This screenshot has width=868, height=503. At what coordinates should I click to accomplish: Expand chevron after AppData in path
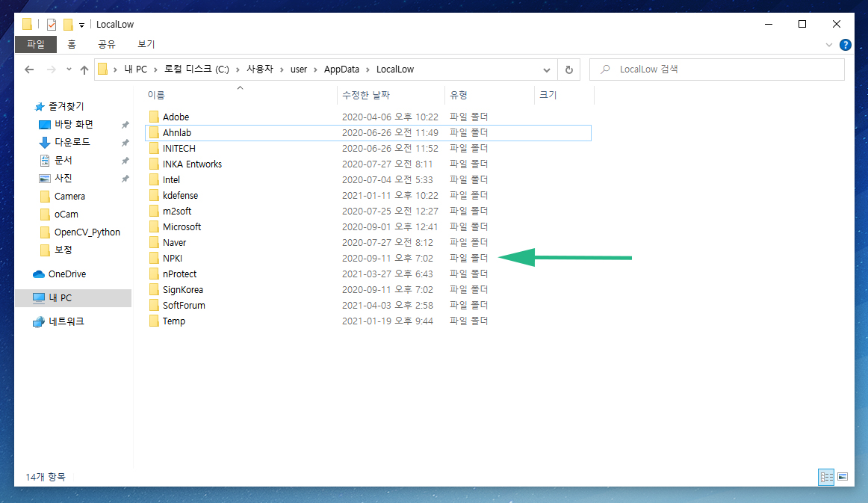click(x=368, y=70)
